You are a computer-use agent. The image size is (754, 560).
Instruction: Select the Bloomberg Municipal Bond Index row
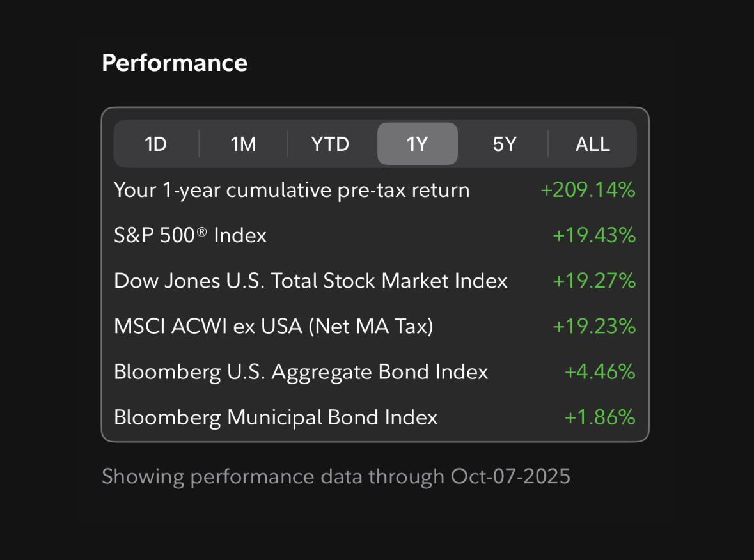(x=275, y=417)
